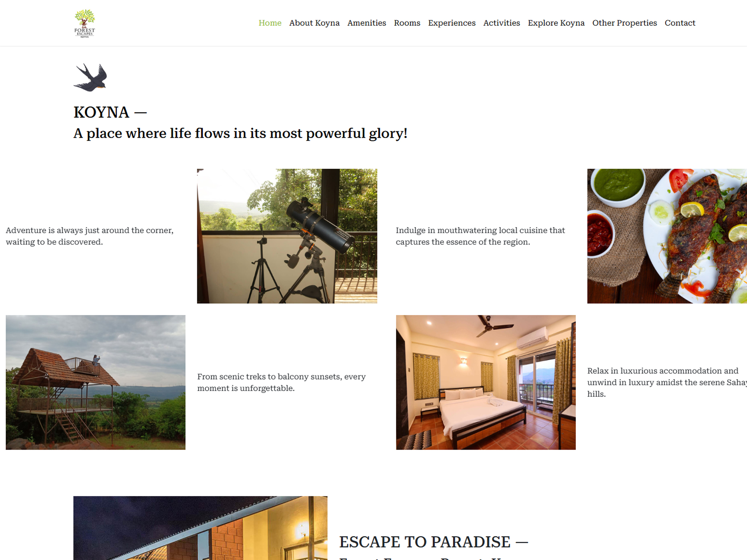Open the telescope on balcony photo
Screen dimensions: 747x560
pyautogui.click(x=287, y=236)
